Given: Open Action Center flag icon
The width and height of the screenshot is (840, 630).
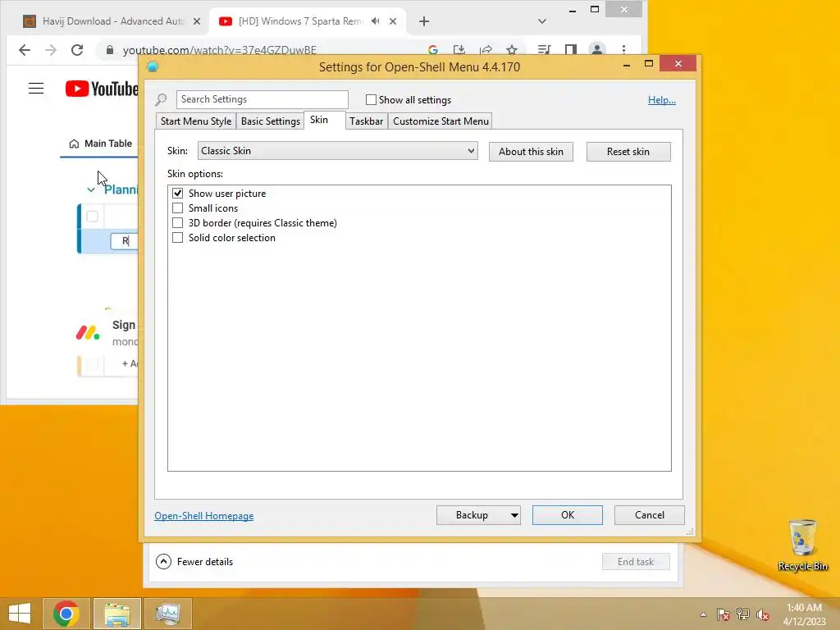Looking at the screenshot, I should point(724,614).
